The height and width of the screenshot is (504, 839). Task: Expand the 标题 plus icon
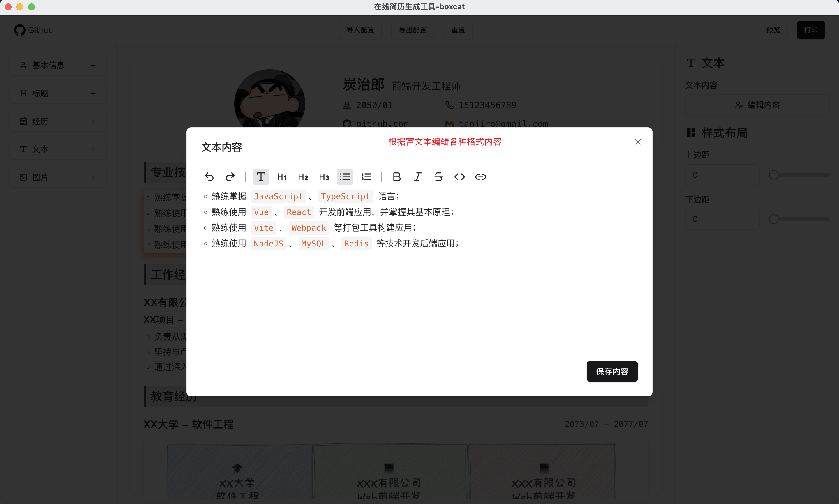(93, 94)
